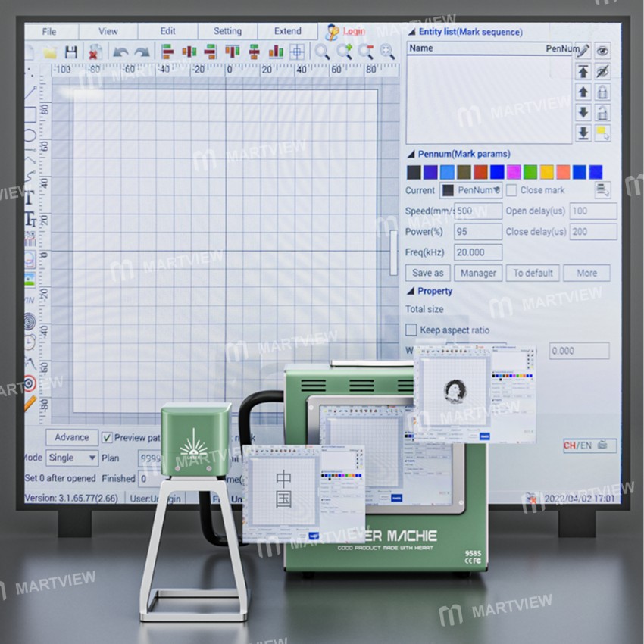Move entity up one position
Image resolution: width=644 pixels, height=644 pixels.
[583, 92]
